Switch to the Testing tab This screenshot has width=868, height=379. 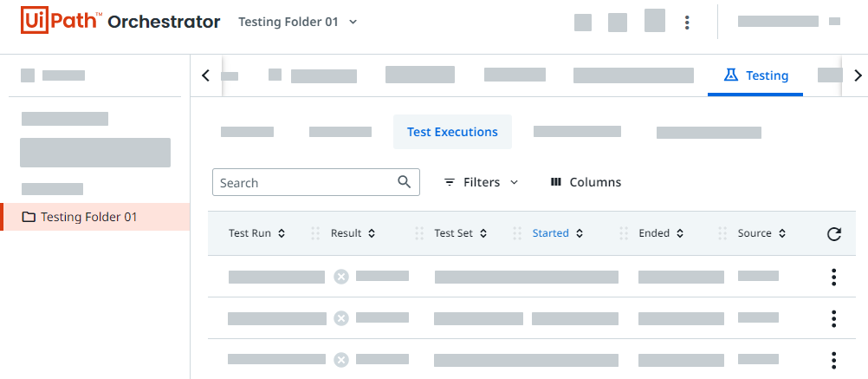pos(755,75)
